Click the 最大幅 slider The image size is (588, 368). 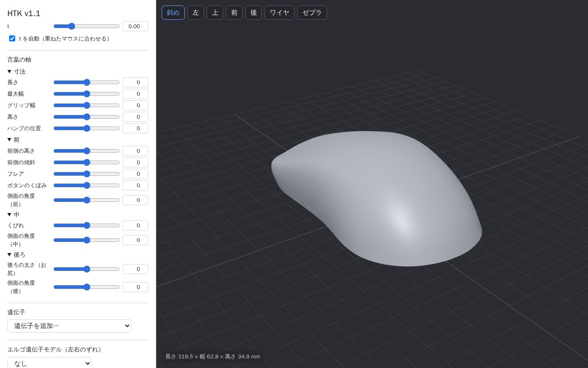tap(86, 94)
